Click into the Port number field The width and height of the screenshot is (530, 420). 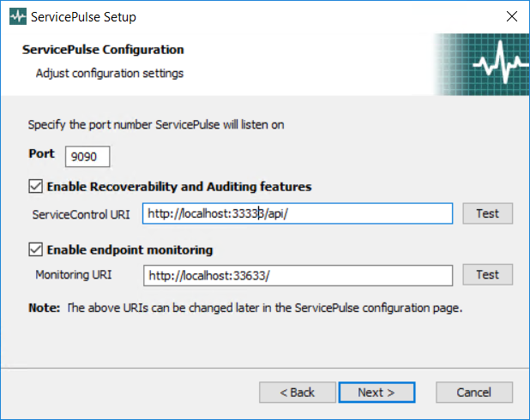click(x=87, y=157)
